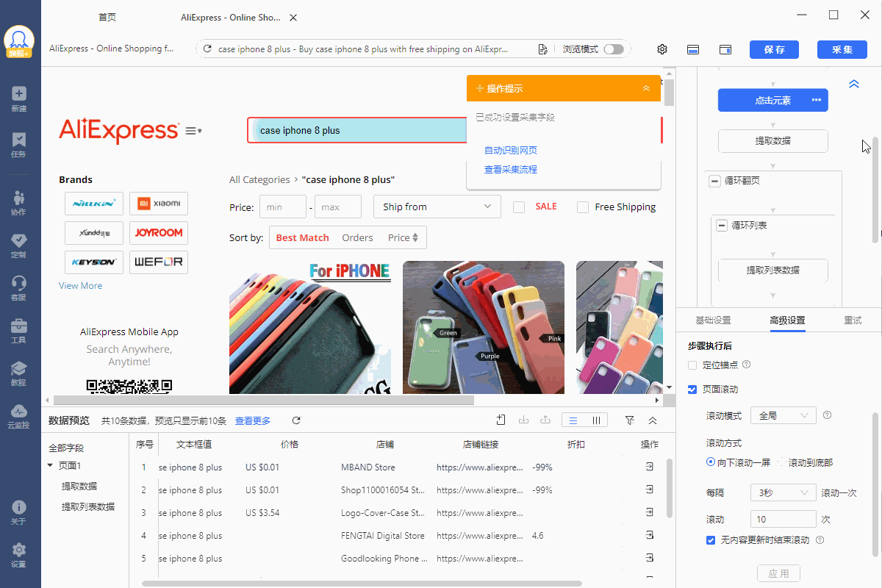Click the 保存 button

pyautogui.click(x=775, y=49)
